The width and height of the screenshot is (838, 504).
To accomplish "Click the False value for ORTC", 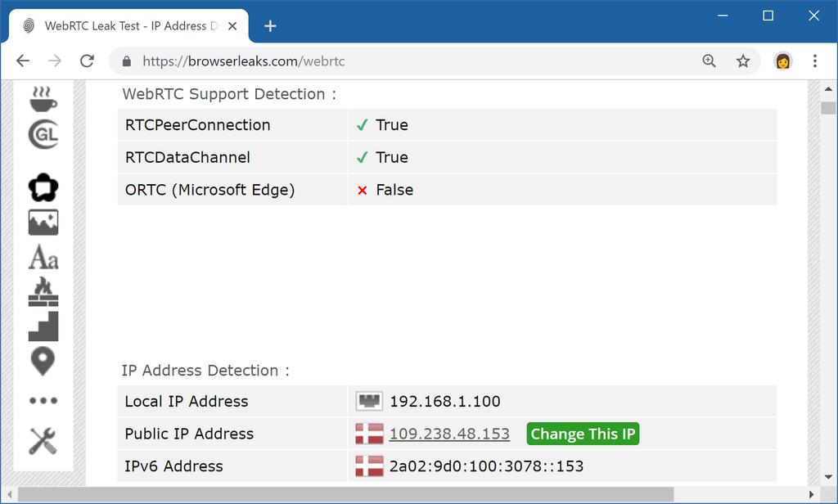I will coord(394,191).
